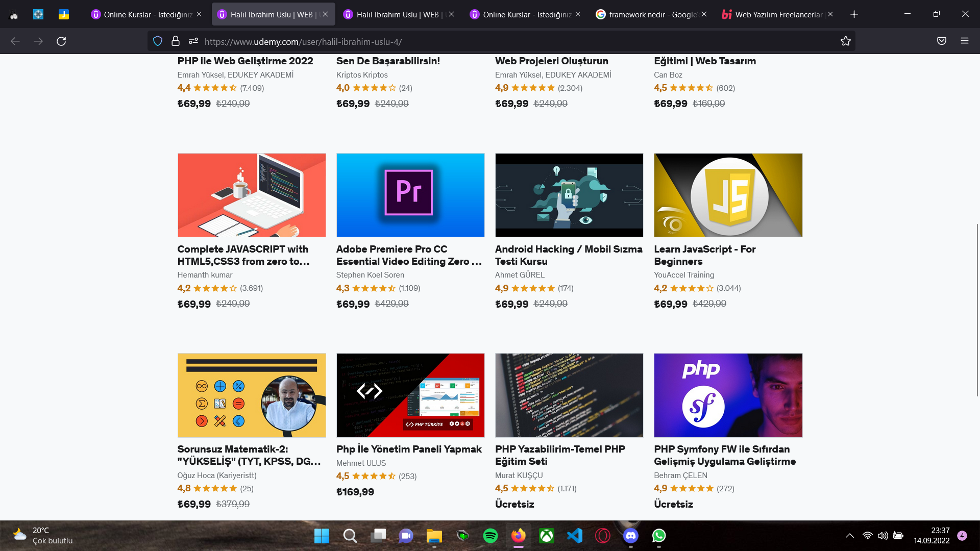This screenshot has width=980, height=551.
Task: Click instructor name Mehmet ULUS
Action: [x=361, y=463]
